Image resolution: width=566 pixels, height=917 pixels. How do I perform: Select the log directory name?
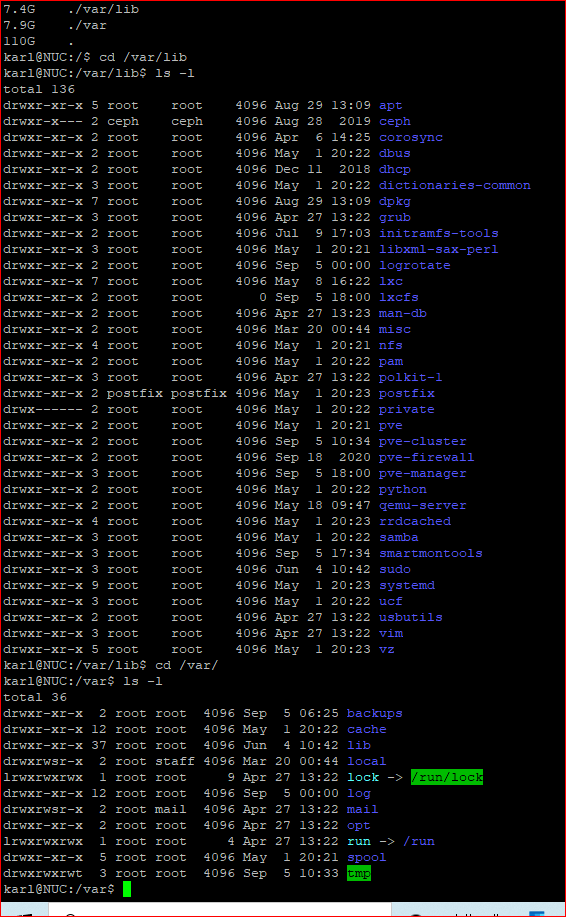point(358,794)
